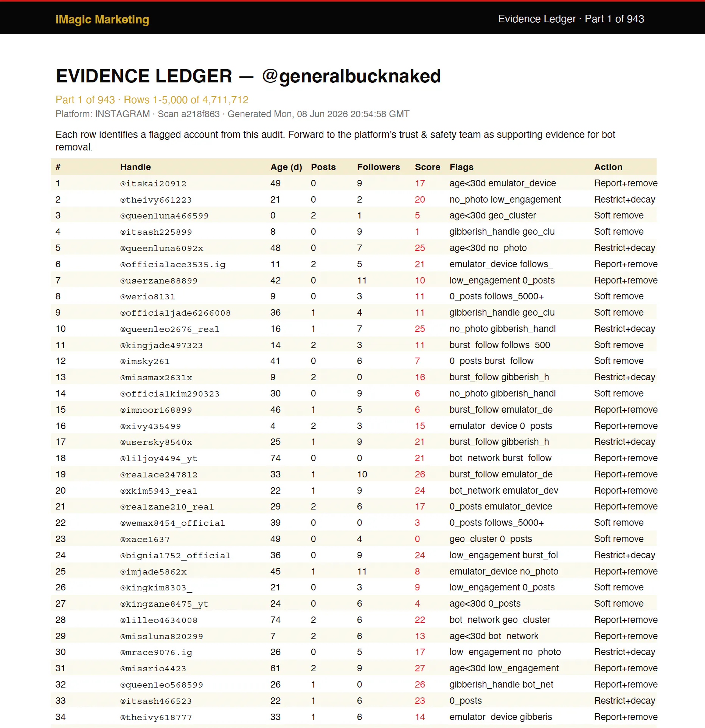Click the Handle column header
705x728 pixels.
[x=135, y=167]
